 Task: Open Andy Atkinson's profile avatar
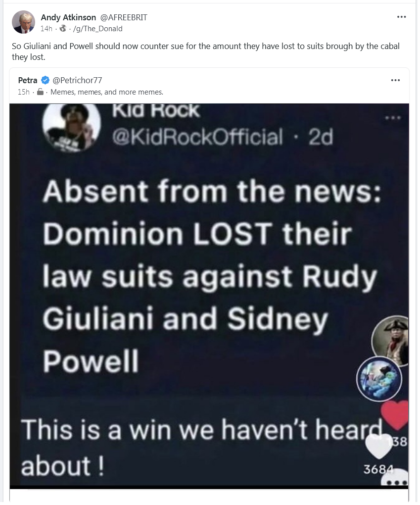[x=23, y=22]
